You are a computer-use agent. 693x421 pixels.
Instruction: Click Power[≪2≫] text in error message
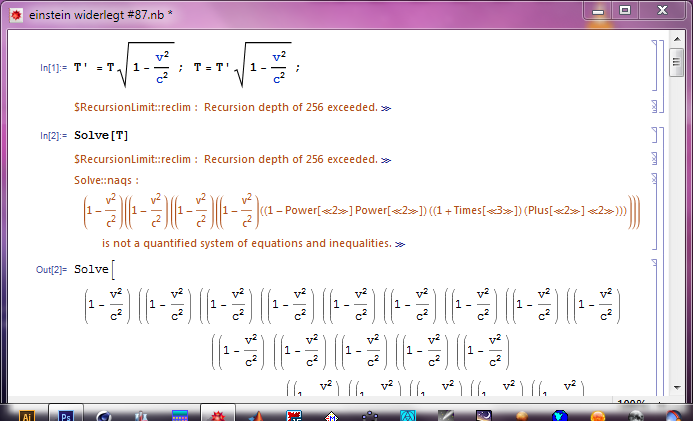click(319, 210)
